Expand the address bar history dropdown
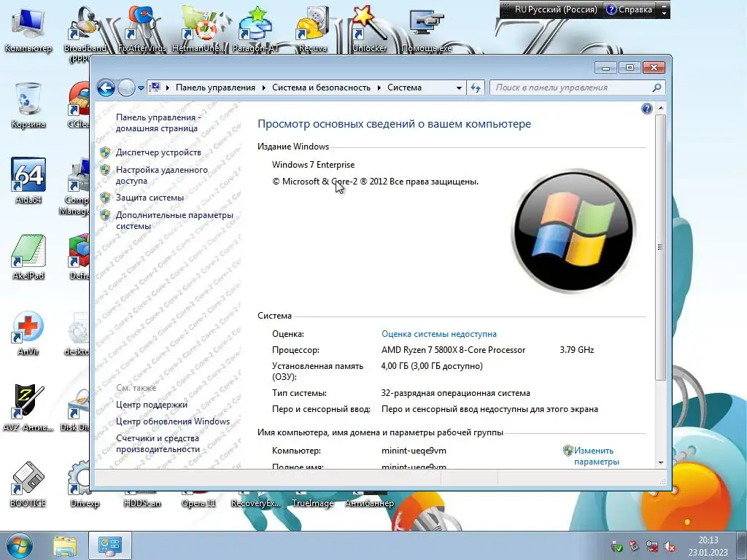The width and height of the screenshot is (747, 560). coord(459,88)
